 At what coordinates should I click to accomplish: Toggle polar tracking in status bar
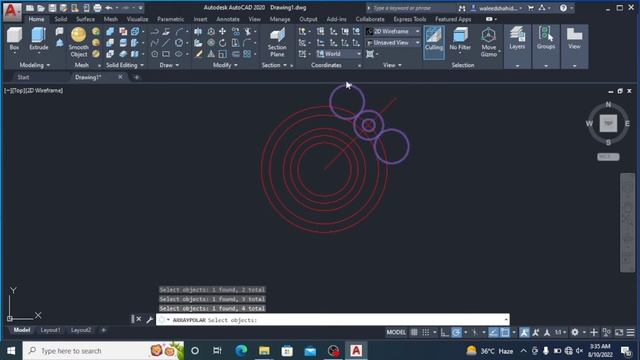(x=456, y=332)
